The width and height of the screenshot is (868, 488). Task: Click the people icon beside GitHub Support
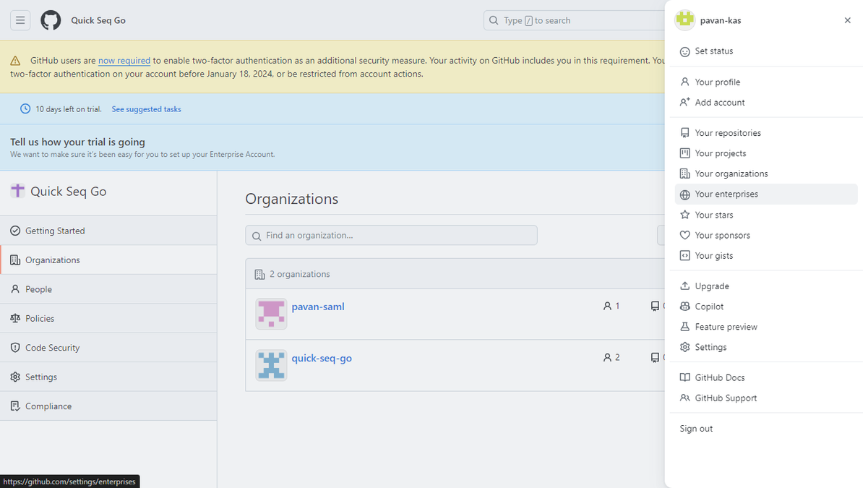[685, 398]
